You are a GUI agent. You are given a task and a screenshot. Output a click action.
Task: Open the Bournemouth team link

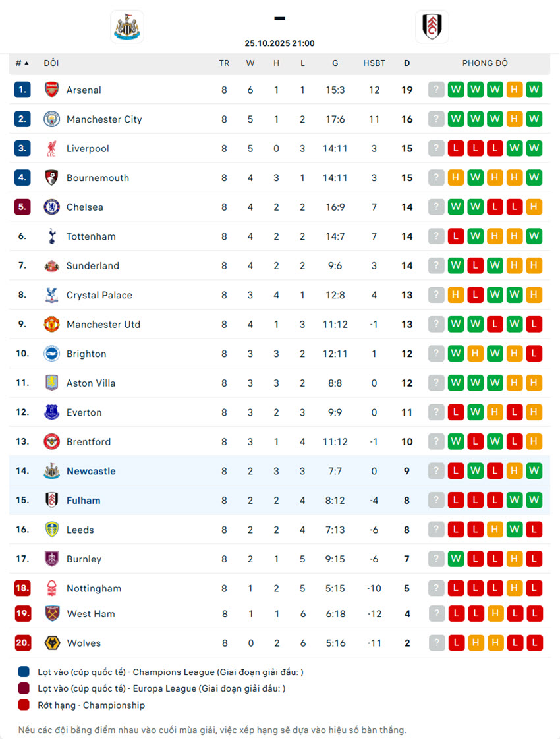click(98, 178)
